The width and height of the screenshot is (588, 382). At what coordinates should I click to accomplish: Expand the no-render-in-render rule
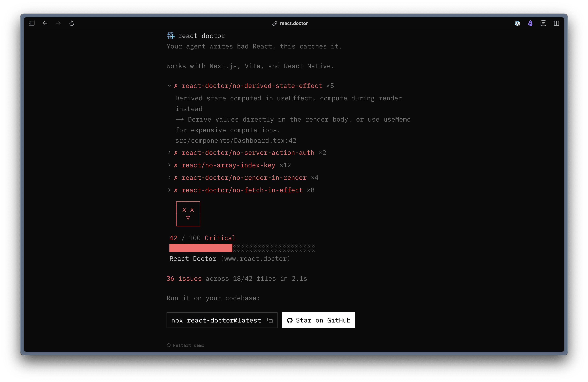169,177
